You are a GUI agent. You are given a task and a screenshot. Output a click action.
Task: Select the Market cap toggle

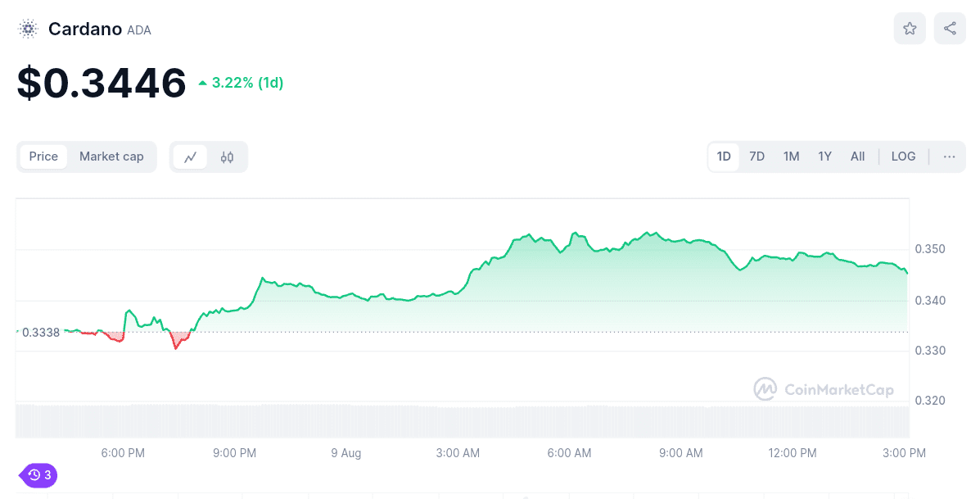pos(111,157)
